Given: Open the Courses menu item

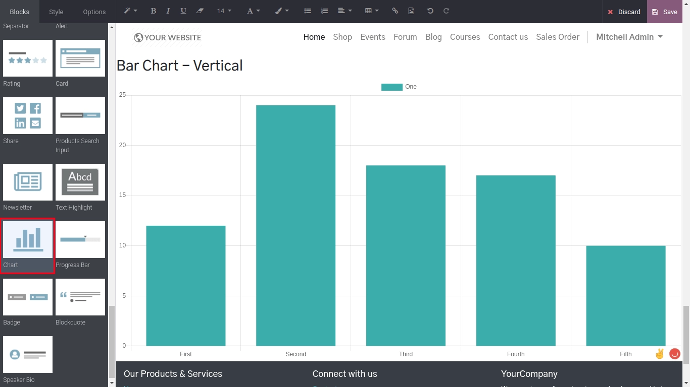Looking at the screenshot, I should [x=465, y=37].
